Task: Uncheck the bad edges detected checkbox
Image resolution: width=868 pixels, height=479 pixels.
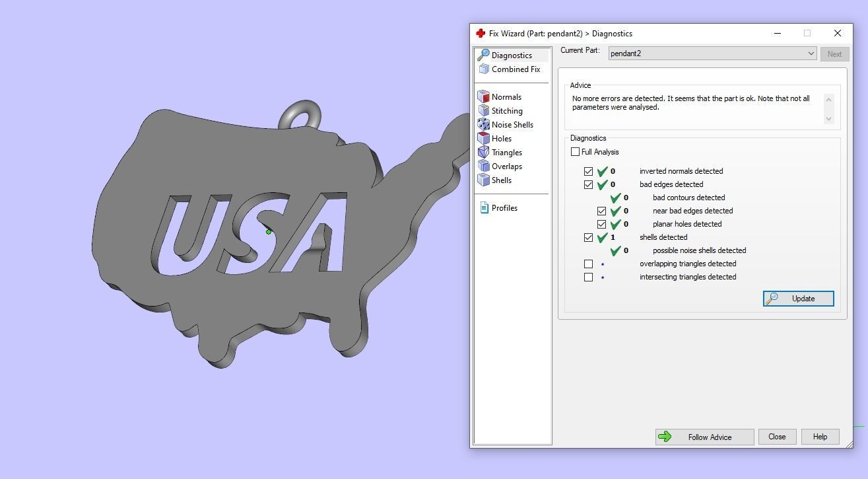Action: click(x=588, y=184)
